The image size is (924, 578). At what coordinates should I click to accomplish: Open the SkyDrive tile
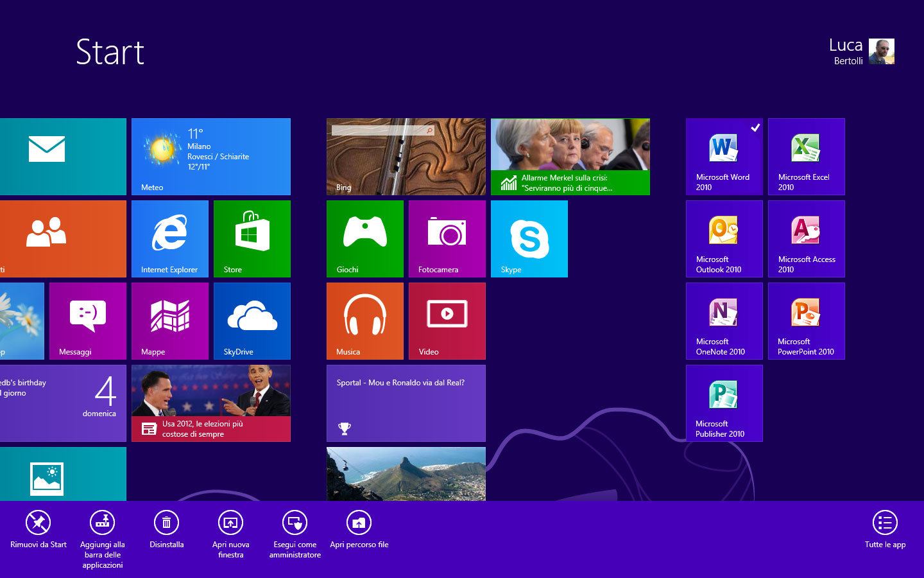coord(252,321)
